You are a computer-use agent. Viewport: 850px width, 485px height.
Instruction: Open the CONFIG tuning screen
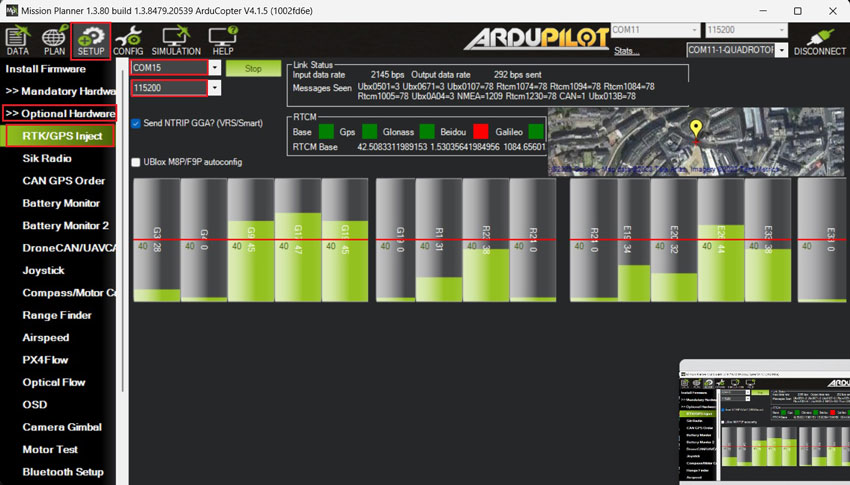point(128,41)
